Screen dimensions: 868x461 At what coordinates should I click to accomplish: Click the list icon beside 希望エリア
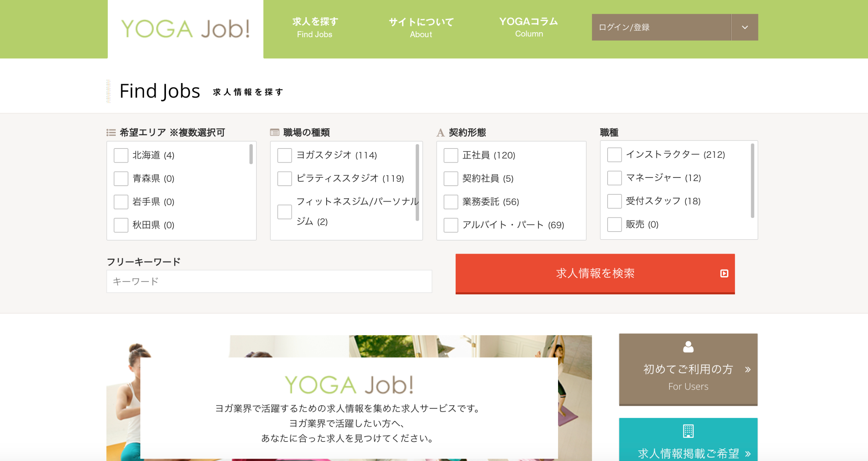coord(111,133)
